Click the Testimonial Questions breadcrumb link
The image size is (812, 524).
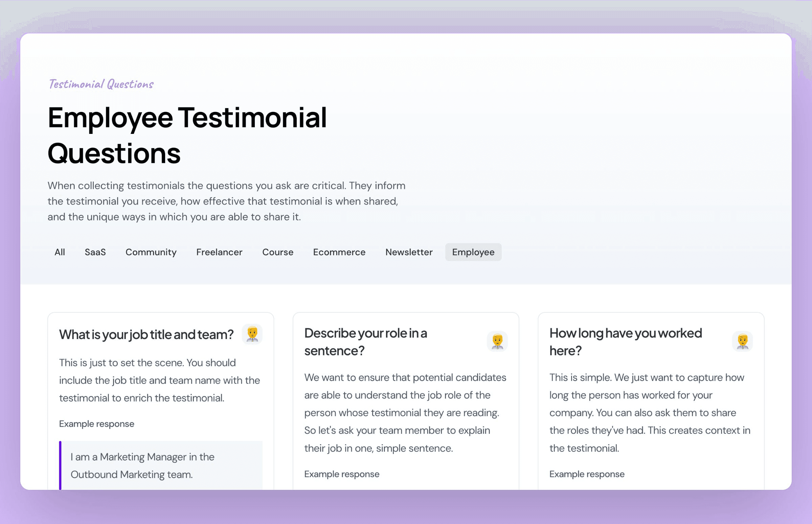click(101, 84)
